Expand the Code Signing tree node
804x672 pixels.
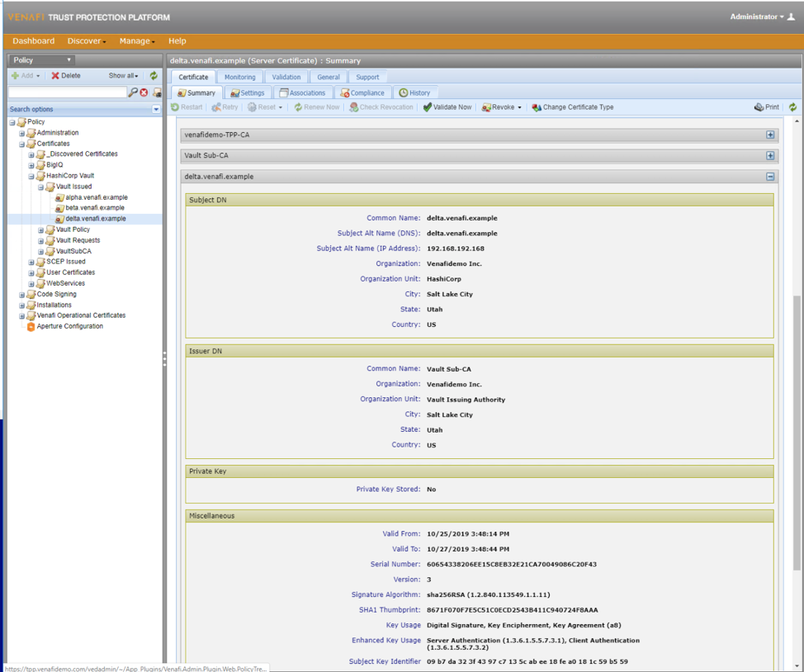point(21,295)
